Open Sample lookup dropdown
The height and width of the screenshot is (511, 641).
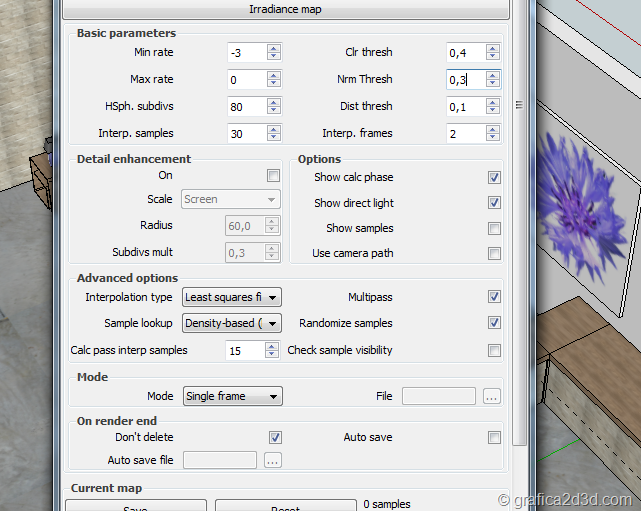pos(232,323)
